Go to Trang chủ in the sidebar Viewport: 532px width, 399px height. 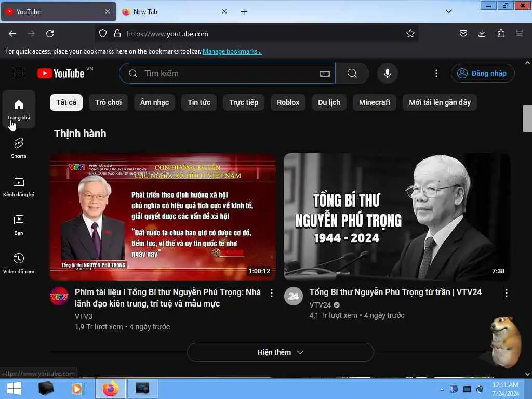pyautogui.click(x=19, y=110)
